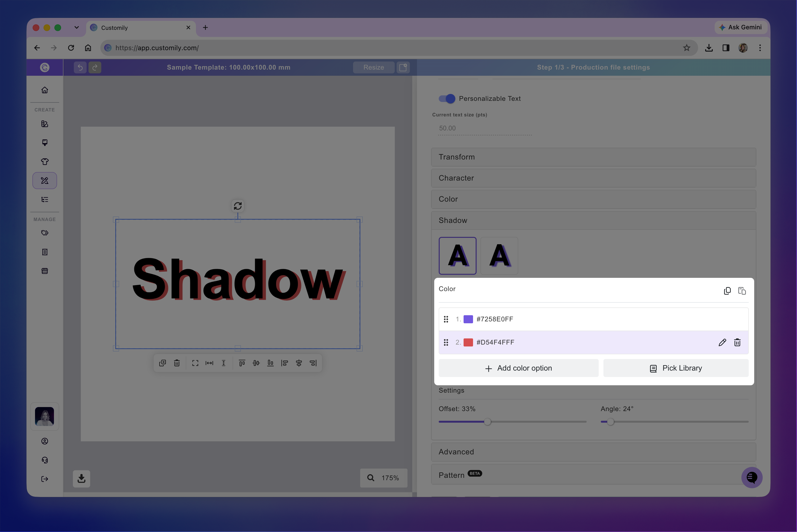The height and width of the screenshot is (532, 797).
Task: Click the purple #7258E0FF color swatch
Action: pyautogui.click(x=468, y=319)
